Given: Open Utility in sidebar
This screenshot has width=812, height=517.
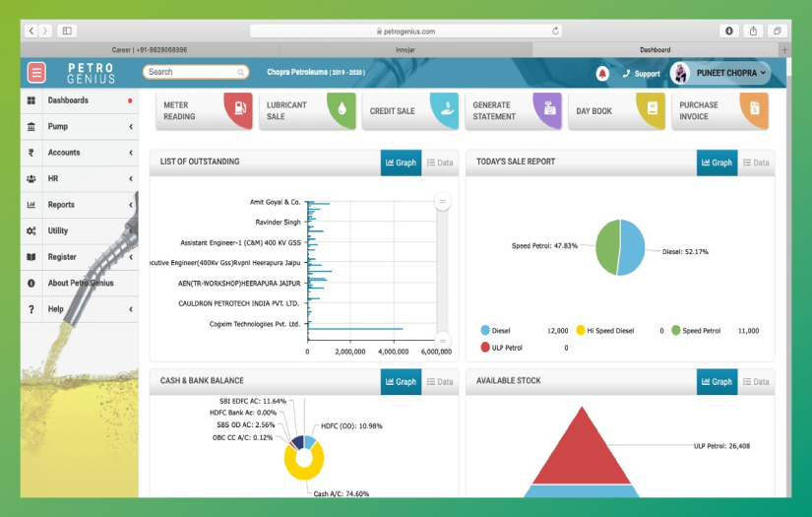Looking at the screenshot, I should [x=80, y=230].
